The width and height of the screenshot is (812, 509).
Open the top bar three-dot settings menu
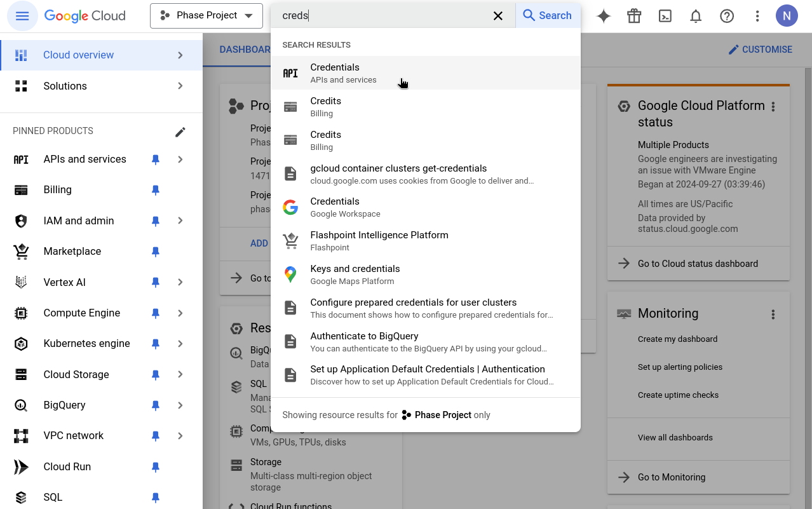(x=757, y=16)
